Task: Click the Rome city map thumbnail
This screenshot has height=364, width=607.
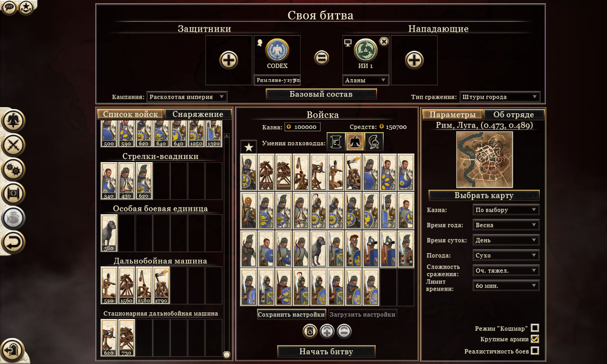Action: 484,159
